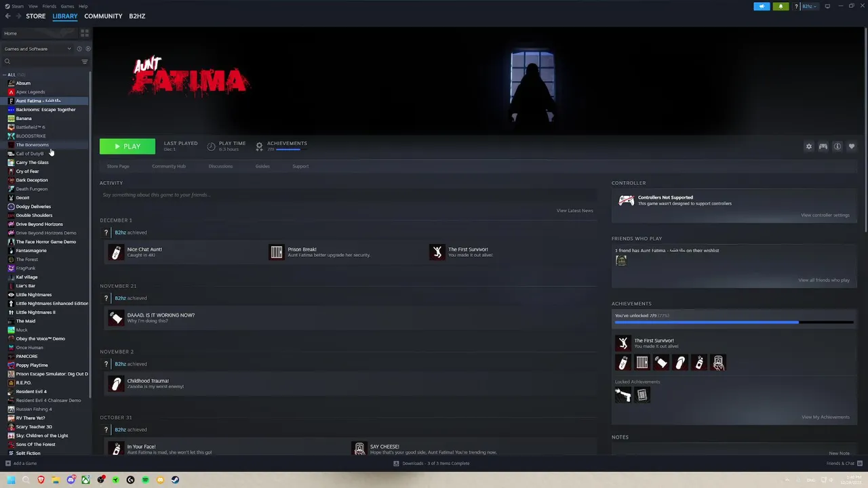Go back with the left arrow
Image resolution: width=868 pixels, height=488 pixels.
[x=8, y=16]
